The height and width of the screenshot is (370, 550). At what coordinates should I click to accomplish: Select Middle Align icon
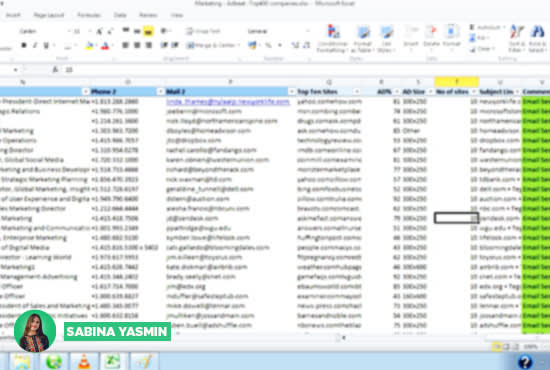click(x=137, y=31)
